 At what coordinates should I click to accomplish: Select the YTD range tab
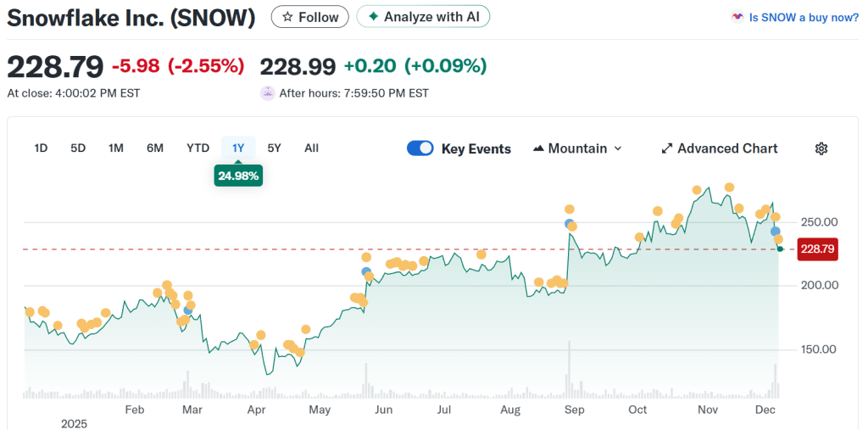click(x=198, y=148)
